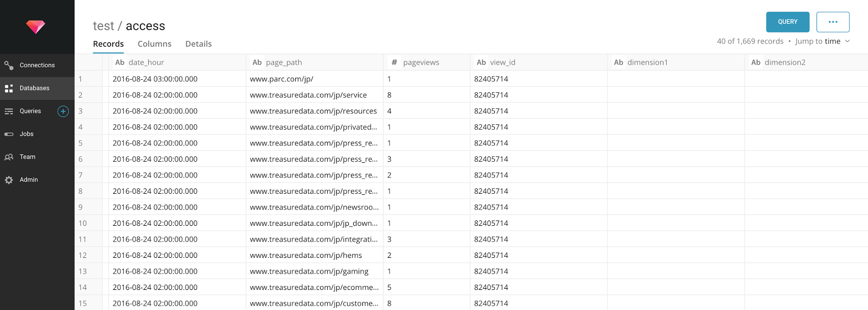Click the Treasure Data gem logo
Screen dimensions: 868x310
(36, 27)
